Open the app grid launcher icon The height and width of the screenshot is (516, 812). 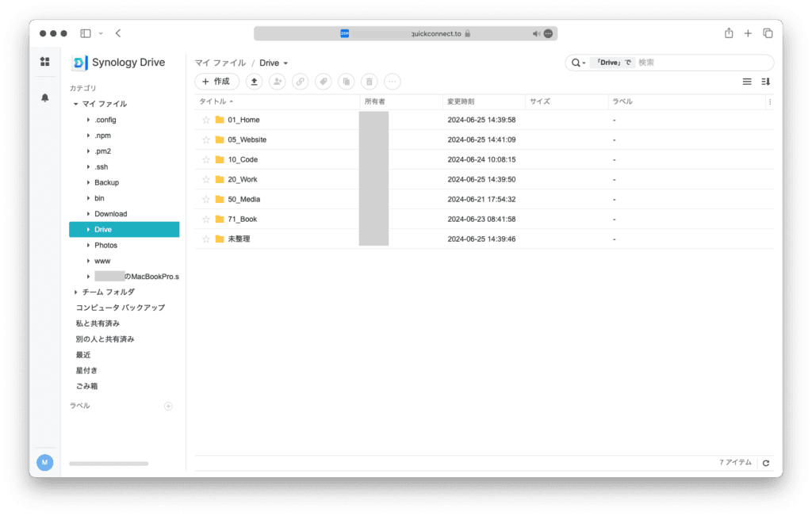tap(45, 62)
